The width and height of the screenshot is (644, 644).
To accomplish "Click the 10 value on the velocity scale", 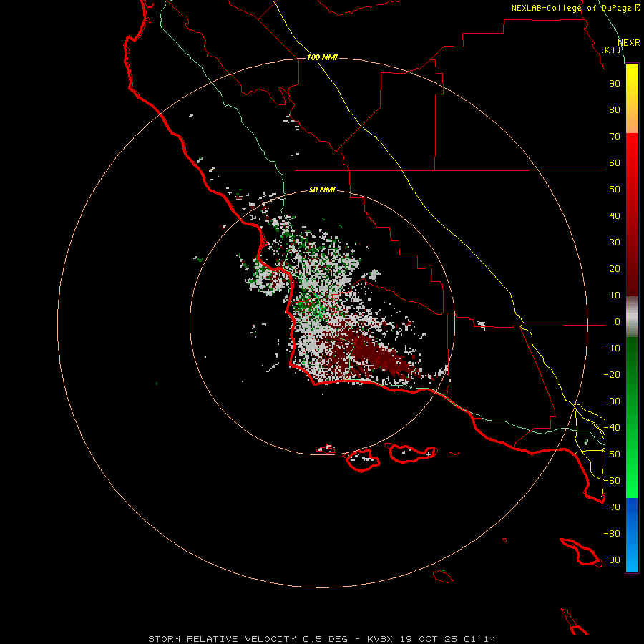I will coord(615,296).
